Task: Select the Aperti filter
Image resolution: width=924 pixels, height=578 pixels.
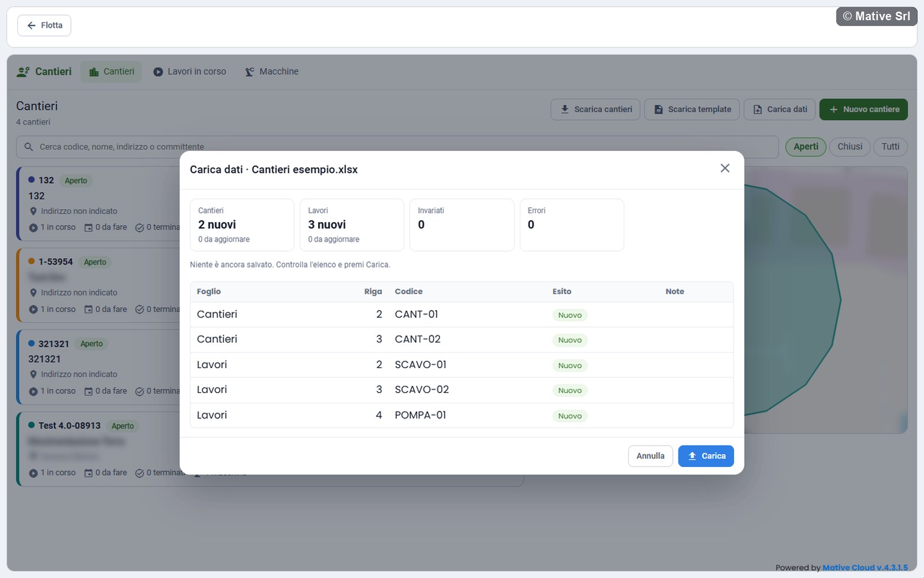Action: coord(806,147)
